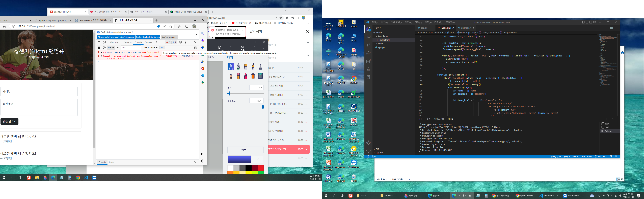The width and height of the screenshot is (644, 199).
Task: Adjust the 두께 thickness slider
Action: point(246,94)
